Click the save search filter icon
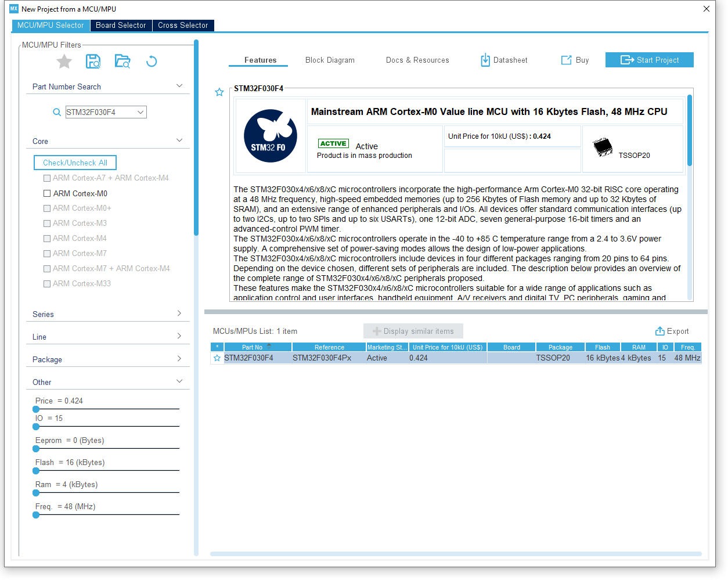The height and width of the screenshot is (580, 728). coord(93,62)
